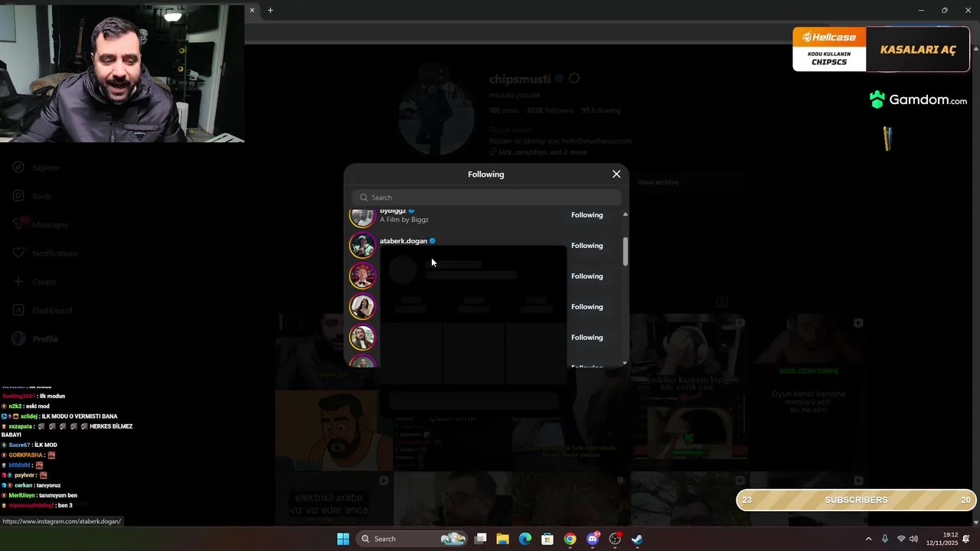Open the notification bell in tray

click(966, 539)
